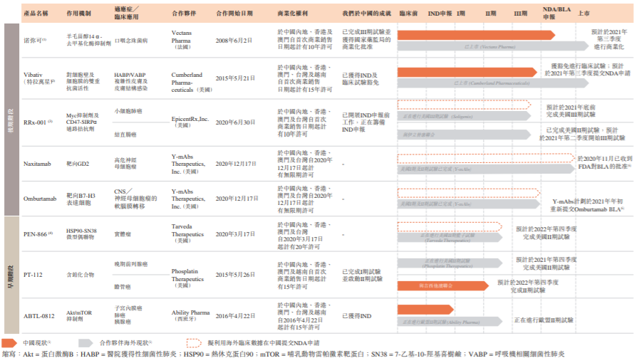The height and width of the screenshot is (363, 644).
Task: Click the III期 stage header
Action: (x=520, y=14)
